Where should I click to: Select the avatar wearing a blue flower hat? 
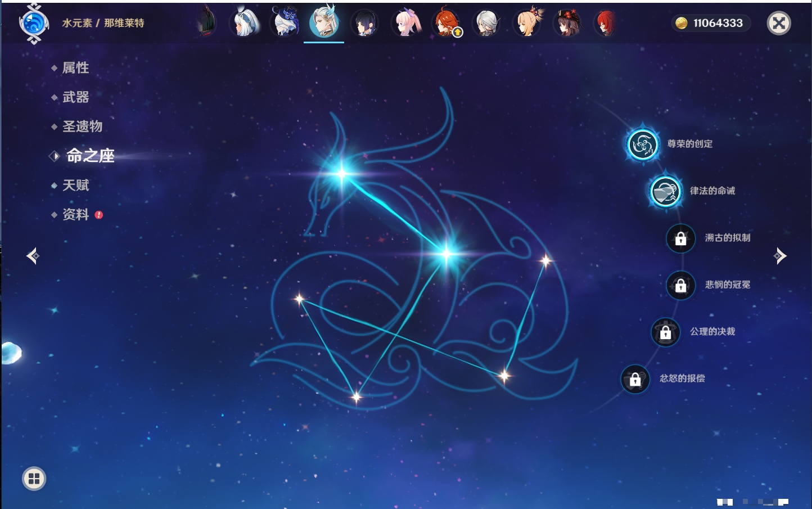285,23
